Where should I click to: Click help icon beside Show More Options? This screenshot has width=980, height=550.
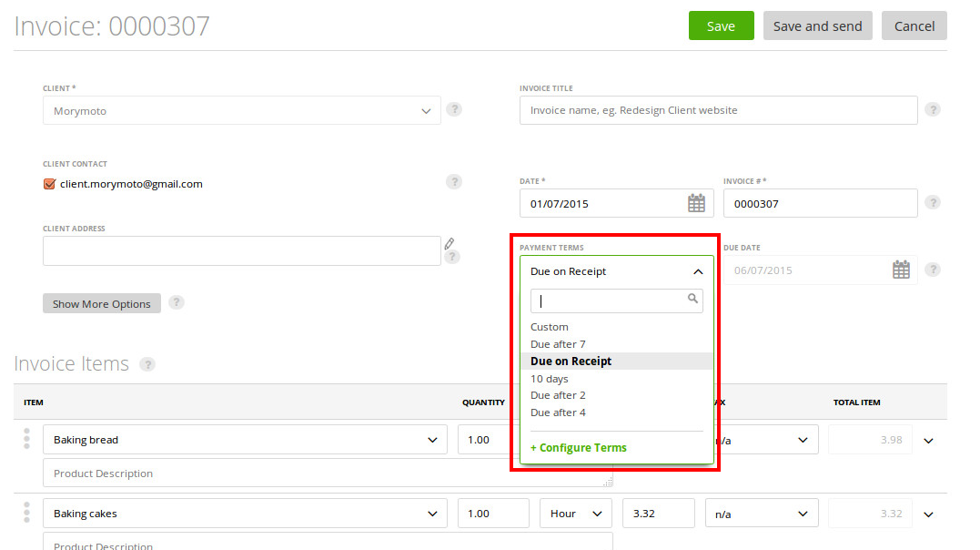pyautogui.click(x=177, y=303)
